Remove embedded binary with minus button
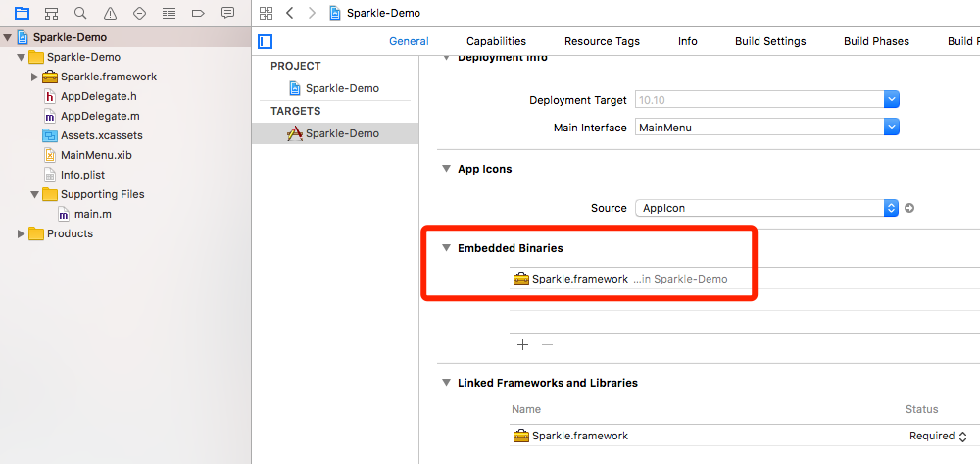The height and width of the screenshot is (464, 980). (547, 344)
